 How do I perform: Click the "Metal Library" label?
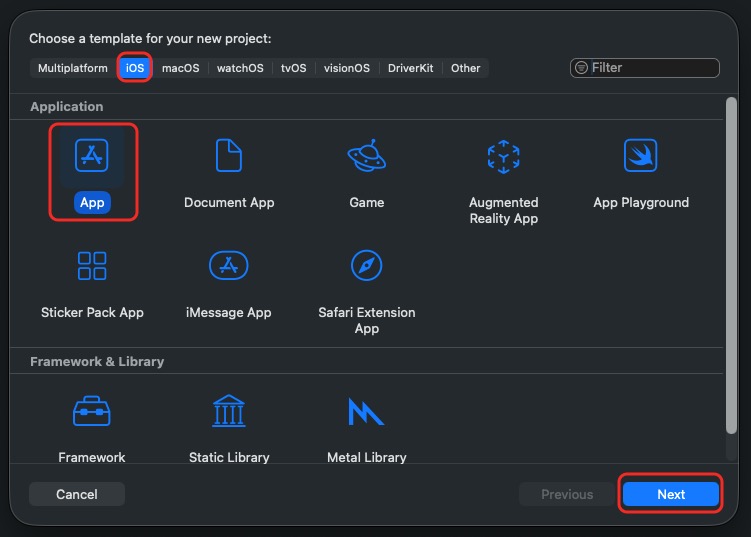coord(366,457)
